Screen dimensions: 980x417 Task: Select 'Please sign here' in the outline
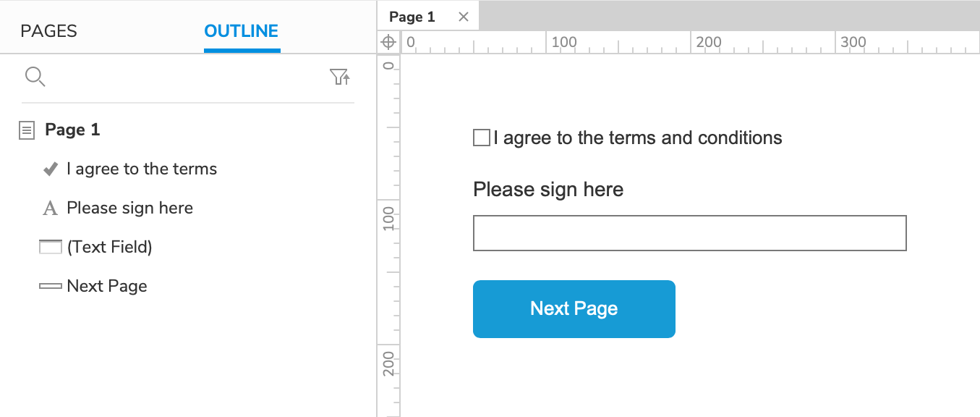[129, 208]
